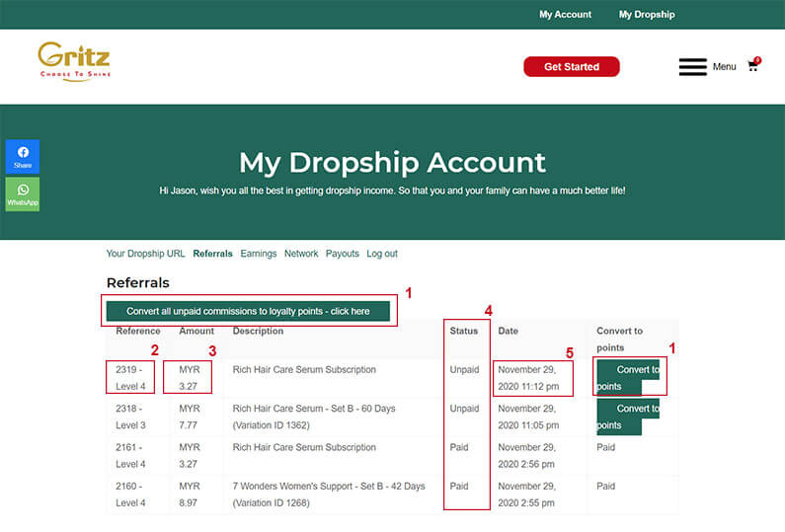Click amount MYR 7.77
The height and width of the screenshot is (532, 785).
pos(190,417)
